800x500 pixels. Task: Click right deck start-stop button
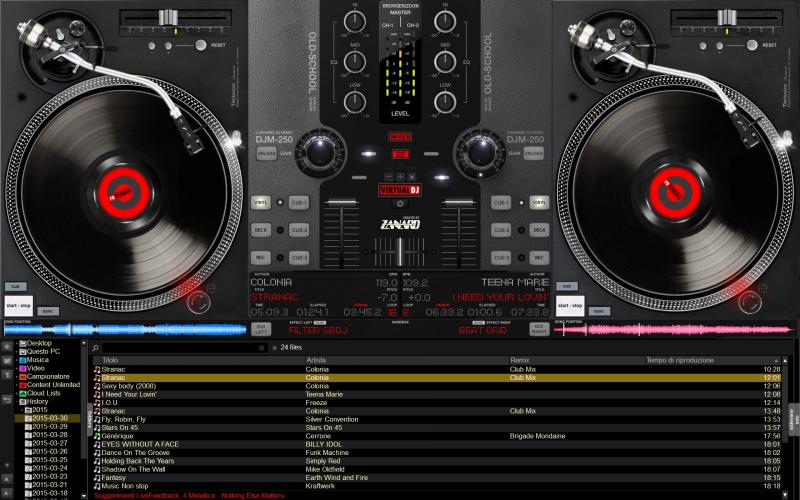[570, 306]
